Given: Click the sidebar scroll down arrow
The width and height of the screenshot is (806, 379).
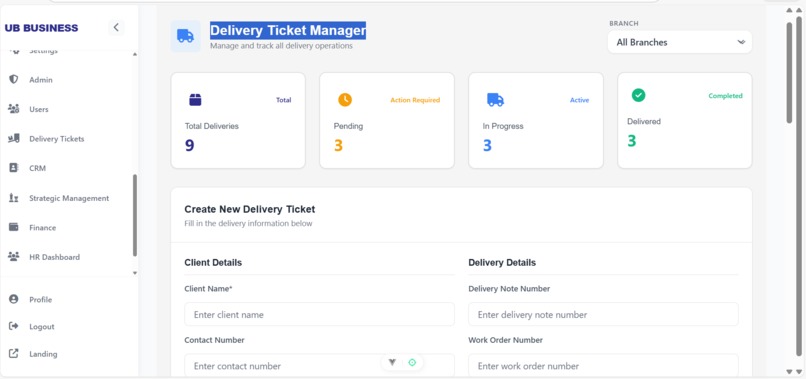Looking at the screenshot, I should pyautogui.click(x=135, y=273).
